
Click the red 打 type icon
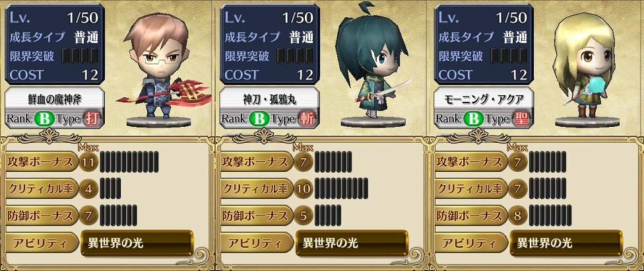[91, 119]
